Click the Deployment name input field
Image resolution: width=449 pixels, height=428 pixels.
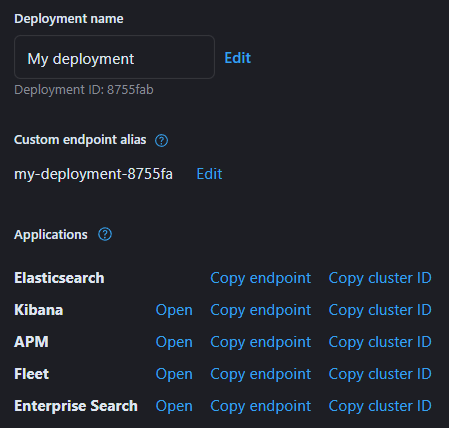114,57
